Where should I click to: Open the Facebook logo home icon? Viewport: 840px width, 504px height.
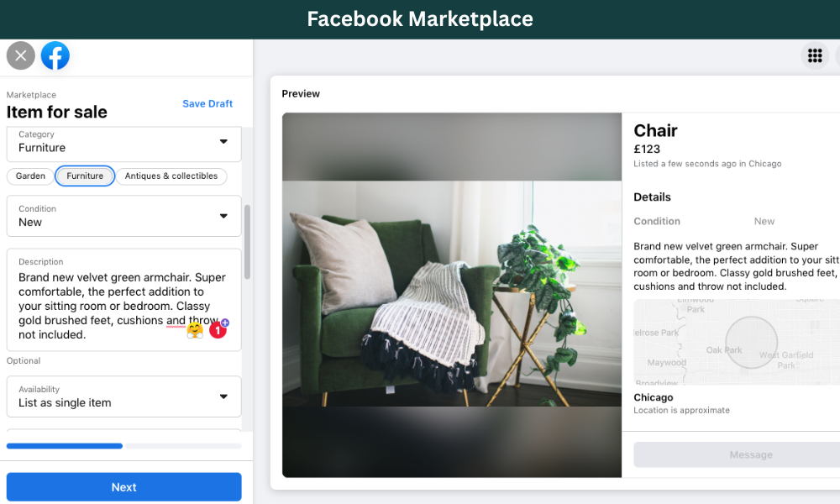pos(55,55)
